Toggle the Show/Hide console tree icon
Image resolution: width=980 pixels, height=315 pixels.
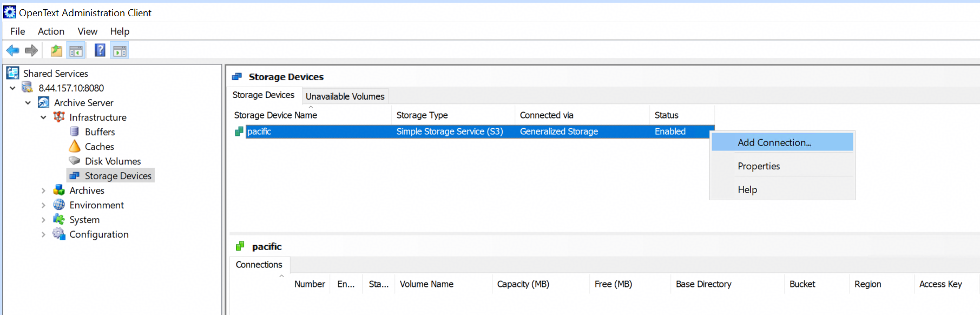click(x=76, y=51)
